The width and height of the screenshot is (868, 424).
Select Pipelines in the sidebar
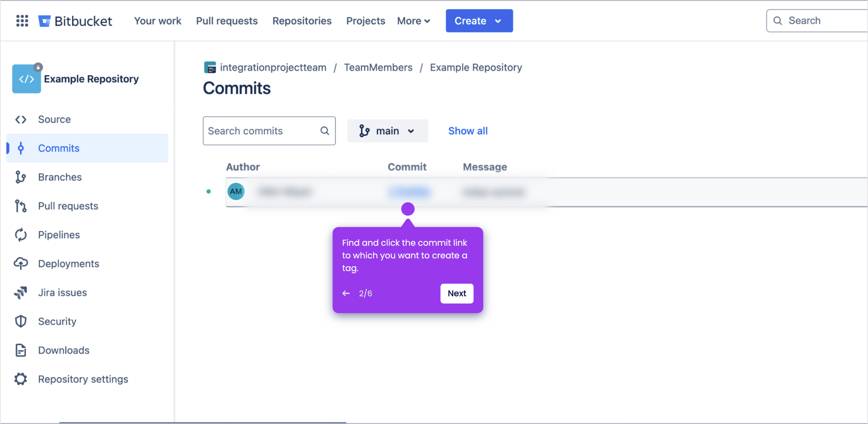pyautogui.click(x=87, y=235)
